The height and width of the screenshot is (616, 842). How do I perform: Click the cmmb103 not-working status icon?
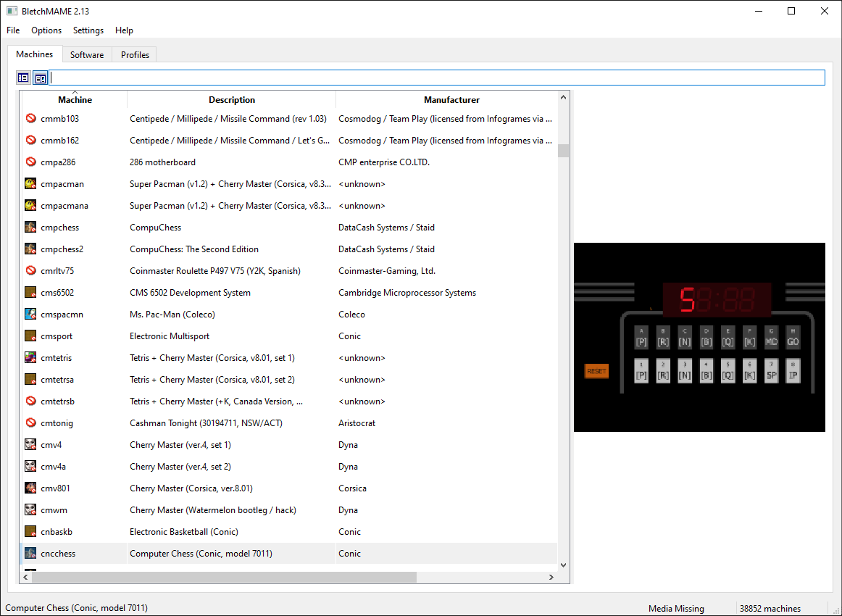pyautogui.click(x=30, y=118)
